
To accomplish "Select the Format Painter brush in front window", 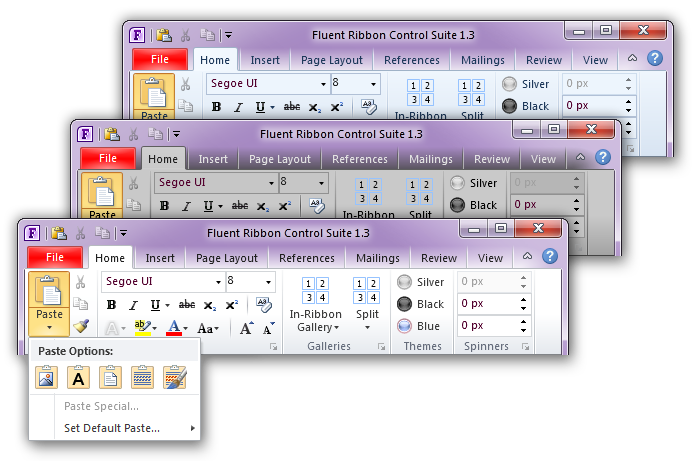I will (x=81, y=326).
